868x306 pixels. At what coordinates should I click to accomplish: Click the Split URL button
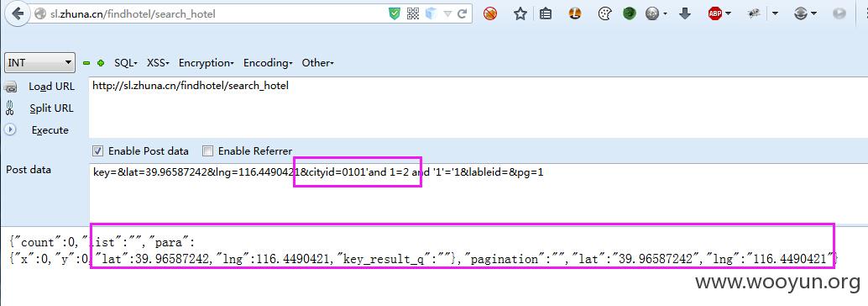(51, 108)
